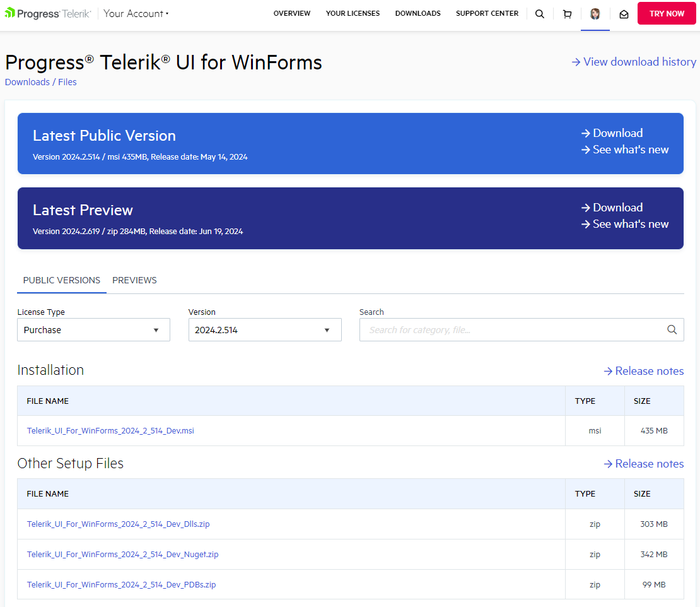The width and height of the screenshot is (700, 607).
Task: Click the zip type cell for Dev_Nuget.zip
Action: (x=595, y=555)
